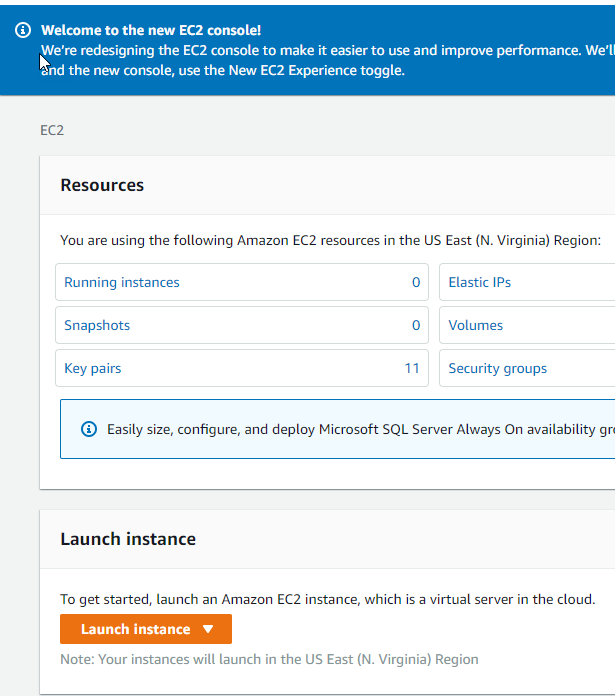Click the Resources panel heading

[102, 185]
